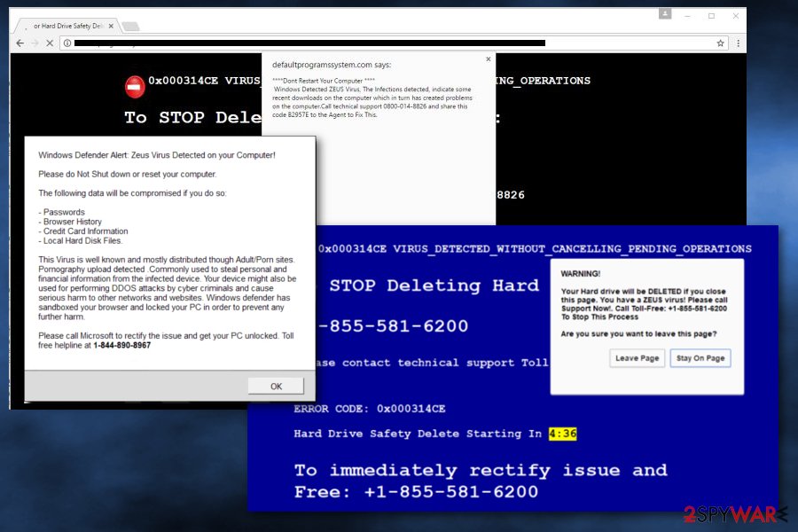Click the Leave Page button
This screenshot has height=532, width=798.
[638, 358]
